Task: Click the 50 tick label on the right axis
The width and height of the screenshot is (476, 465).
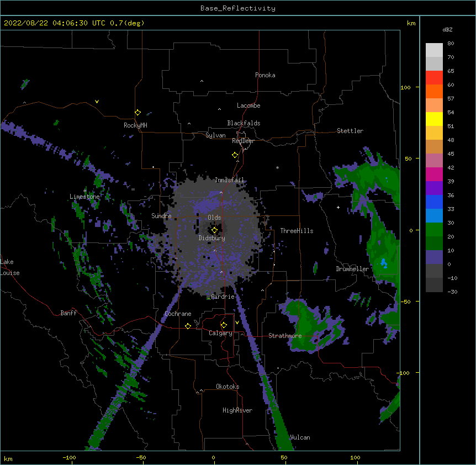Action: click(408, 158)
